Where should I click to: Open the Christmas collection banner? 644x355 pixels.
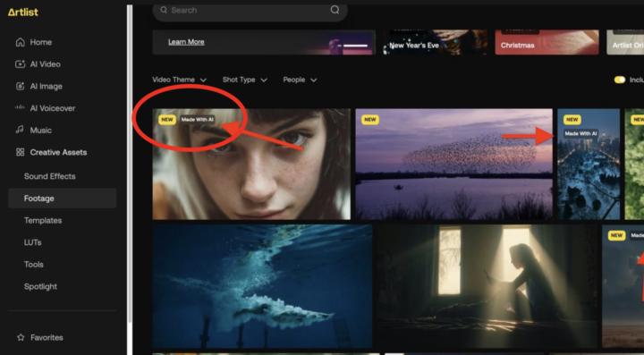(547, 42)
